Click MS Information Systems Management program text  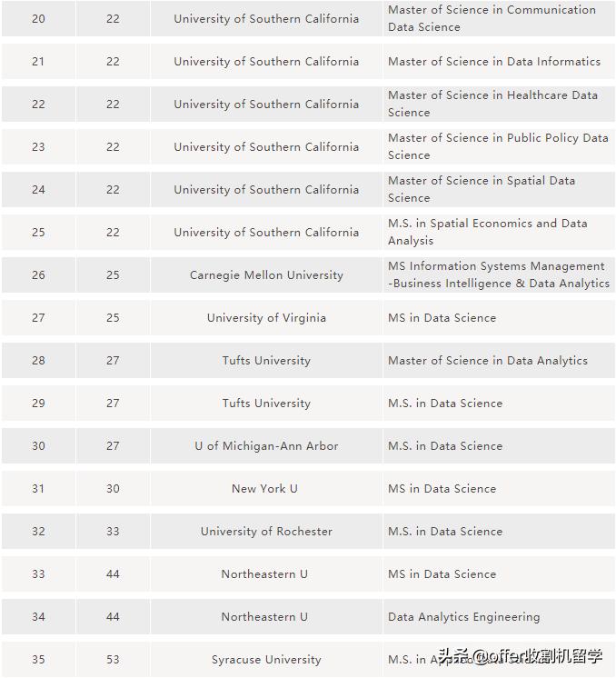tap(498, 274)
